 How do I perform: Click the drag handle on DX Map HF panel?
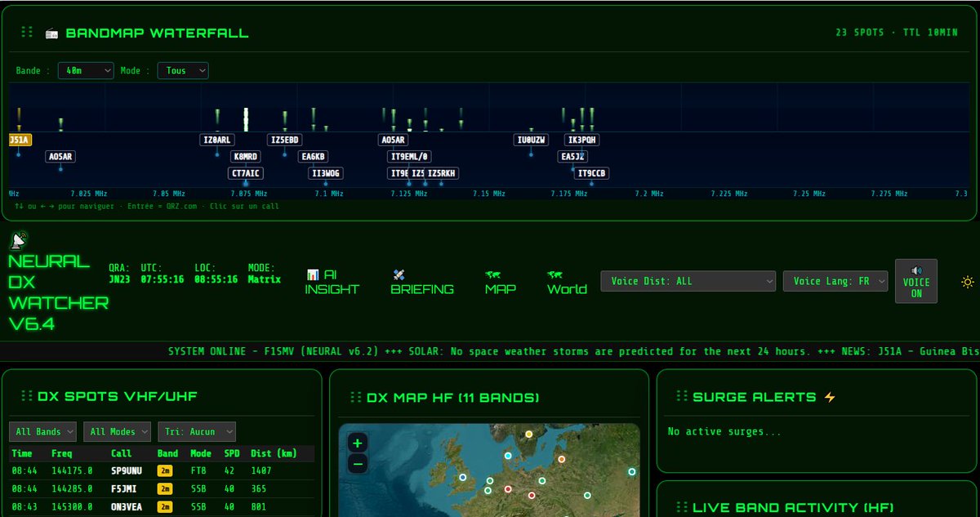click(355, 396)
